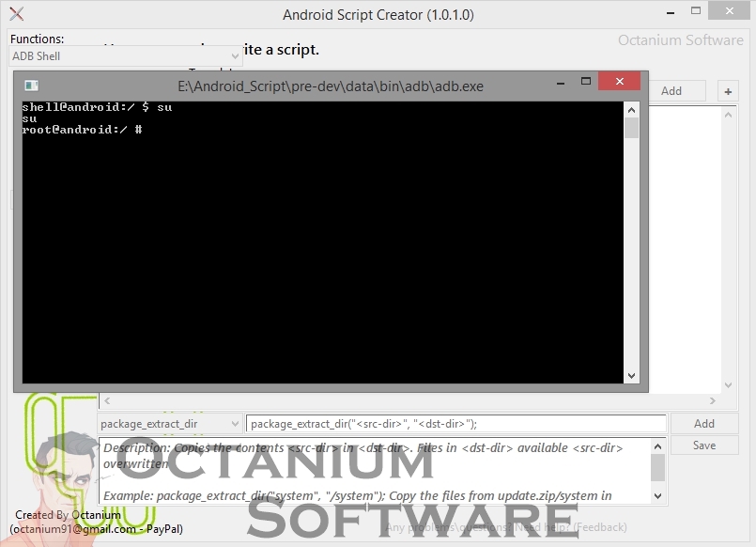Close the adb.exe console window
Image resolution: width=756 pixels, height=547 pixels.
click(620, 81)
